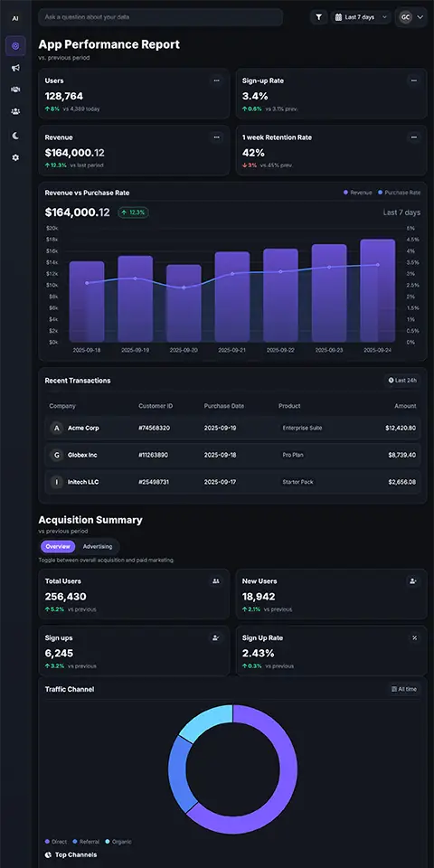The width and height of the screenshot is (434, 868).
Task: Sort by Company column header
Action: coord(62,406)
